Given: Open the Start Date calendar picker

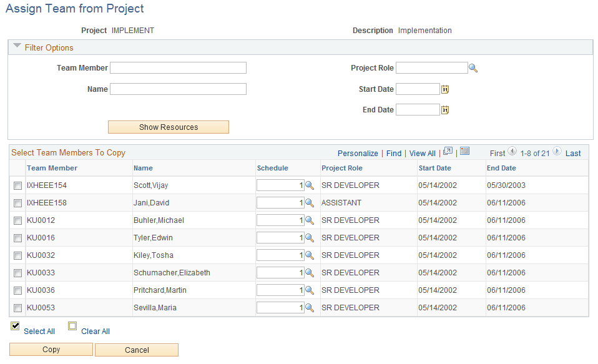Looking at the screenshot, I should point(446,89).
